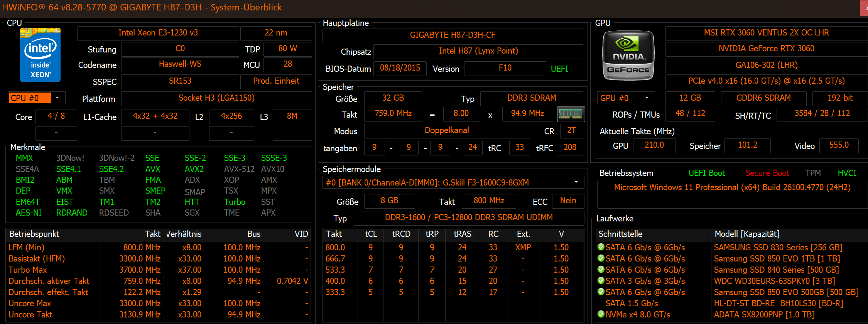Image resolution: width=868 pixels, height=324 pixels.
Task: Click the module size 8 GB field
Action: (x=390, y=201)
